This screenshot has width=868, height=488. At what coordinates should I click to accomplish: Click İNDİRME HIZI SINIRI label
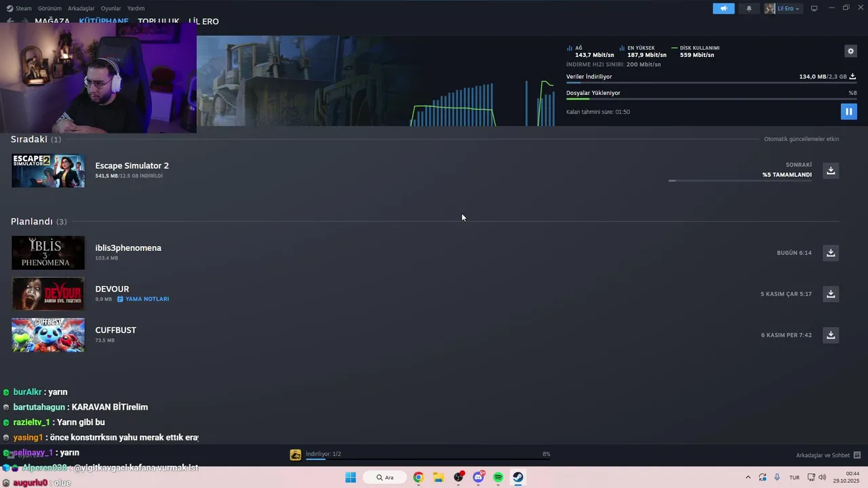pos(614,64)
